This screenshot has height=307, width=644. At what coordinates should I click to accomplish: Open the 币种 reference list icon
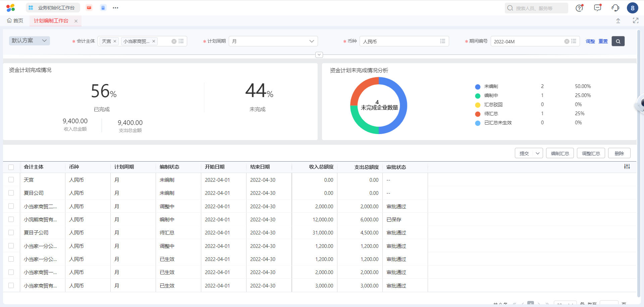coord(443,41)
